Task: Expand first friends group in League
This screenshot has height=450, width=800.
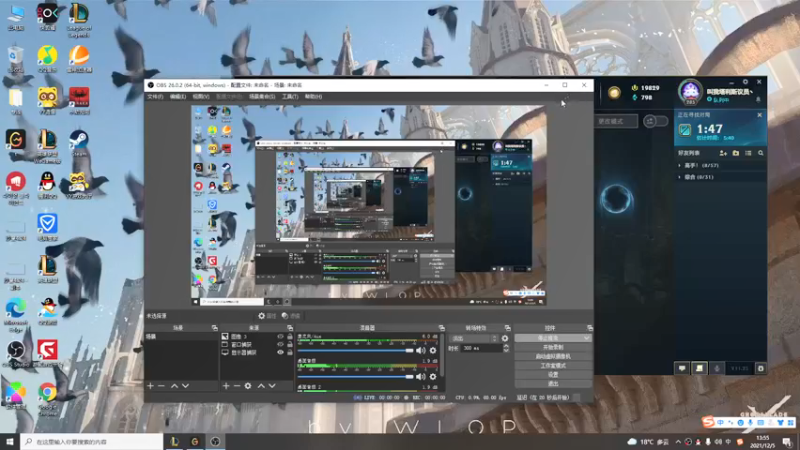Action: point(680,165)
